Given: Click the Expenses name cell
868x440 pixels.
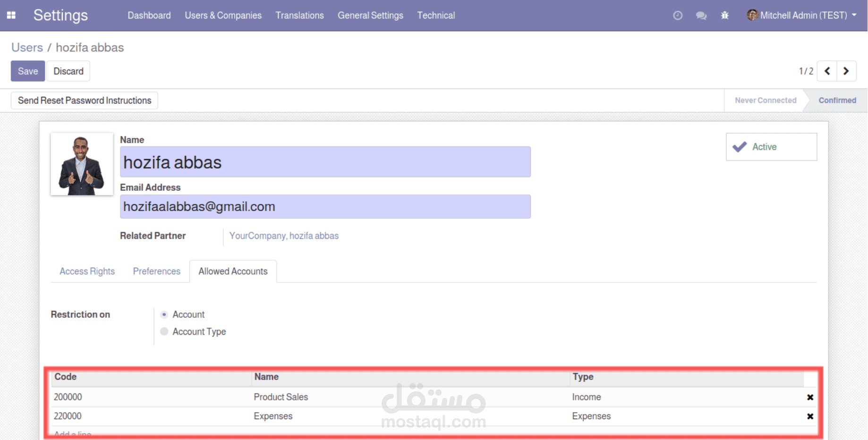Looking at the screenshot, I should pos(273,416).
